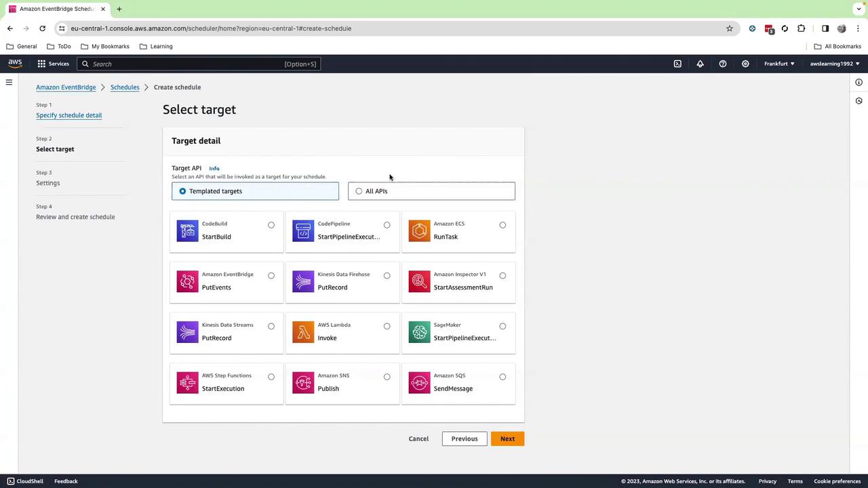Screen dimensions: 868x488
Task: Open the Amazon EventBridge breadcrumb link
Action: (x=66, y=87)
